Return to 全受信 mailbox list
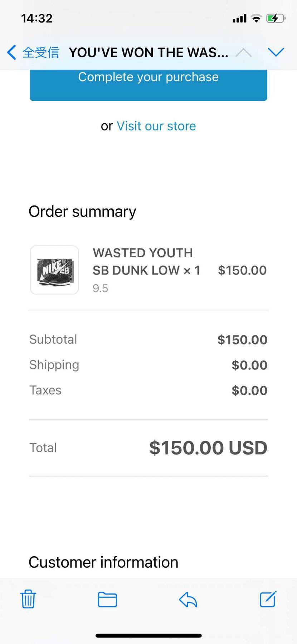Image resolution: width=297 pixels, height=644 pixels. point(40,52)
